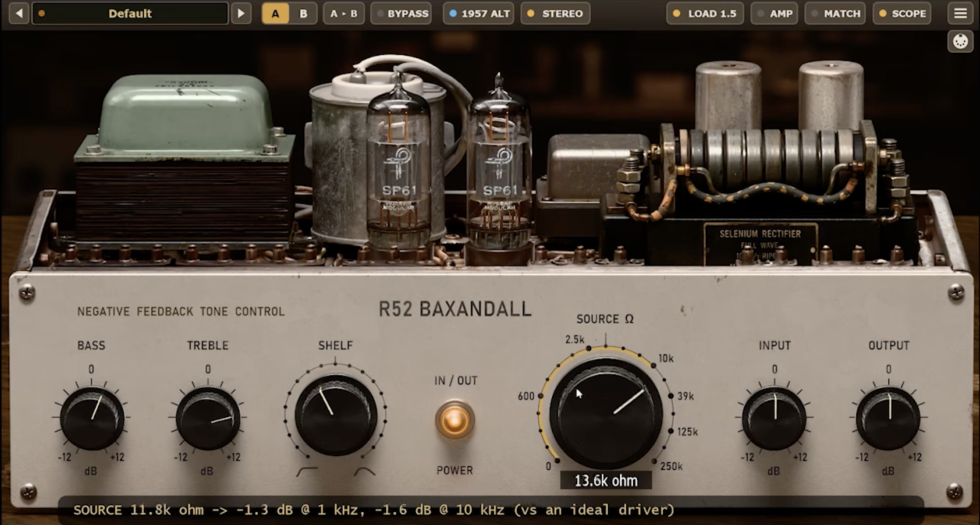Toggle the 1957 ALT mode
Screen dimensions: 980x525
point(479,13)
